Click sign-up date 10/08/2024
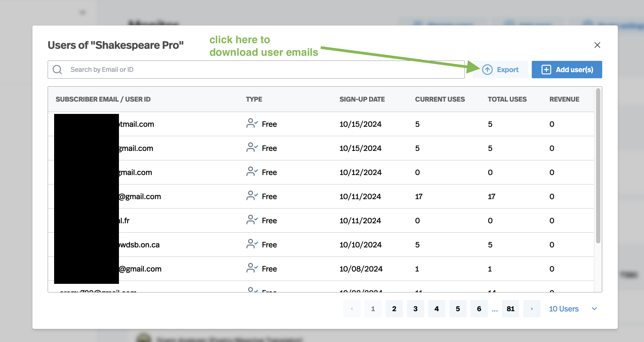Viewport: 644px width, 342px height. (361, 269)
